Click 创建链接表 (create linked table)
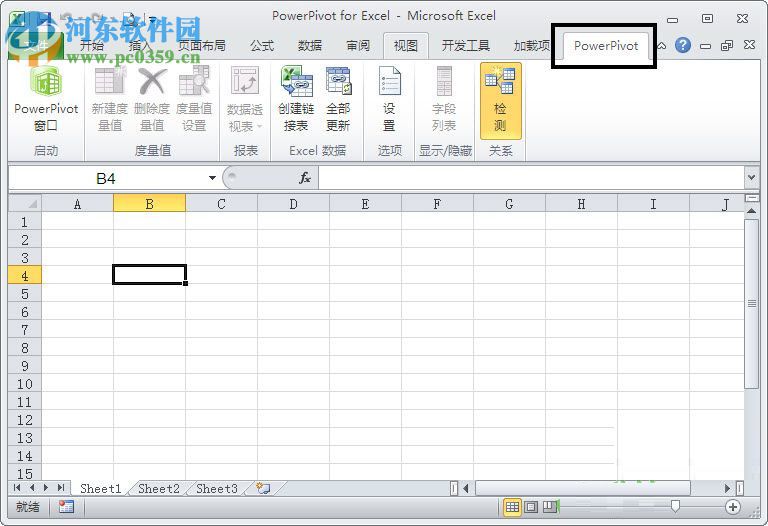This screenshot has height=526, width=768. 296,100
